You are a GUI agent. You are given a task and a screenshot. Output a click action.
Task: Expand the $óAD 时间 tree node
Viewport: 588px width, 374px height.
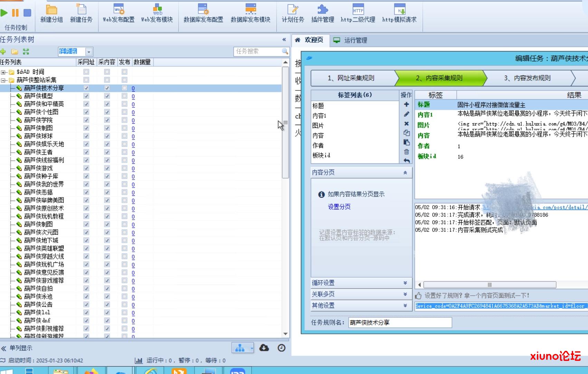point(3,72)
